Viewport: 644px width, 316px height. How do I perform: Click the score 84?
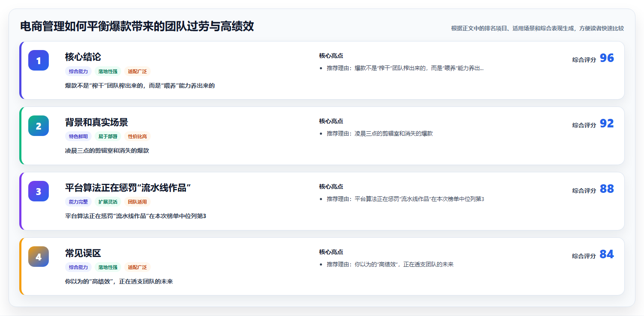(607, 254)
